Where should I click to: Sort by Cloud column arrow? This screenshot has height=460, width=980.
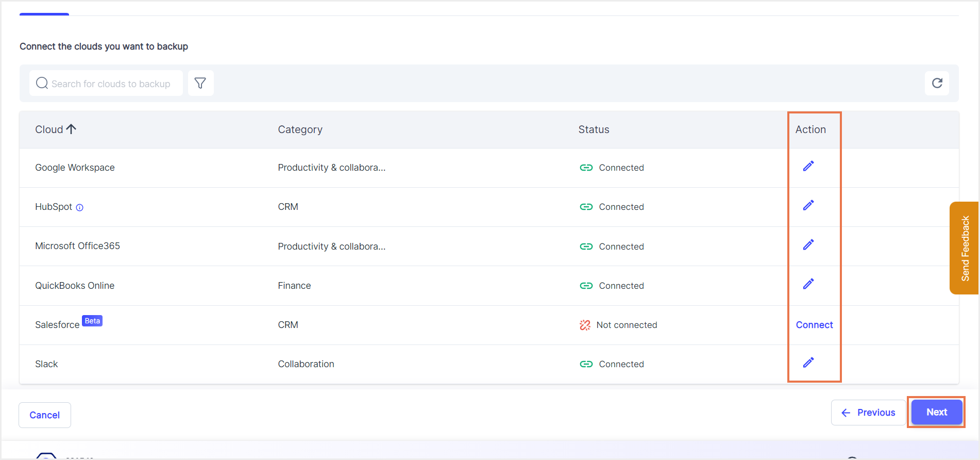tap(71, 129)
